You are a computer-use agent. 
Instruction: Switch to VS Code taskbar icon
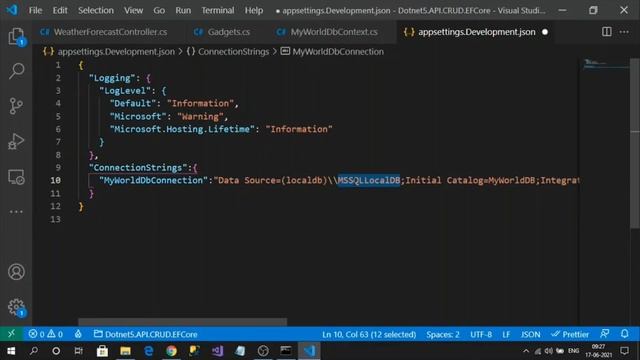point(309,351)
